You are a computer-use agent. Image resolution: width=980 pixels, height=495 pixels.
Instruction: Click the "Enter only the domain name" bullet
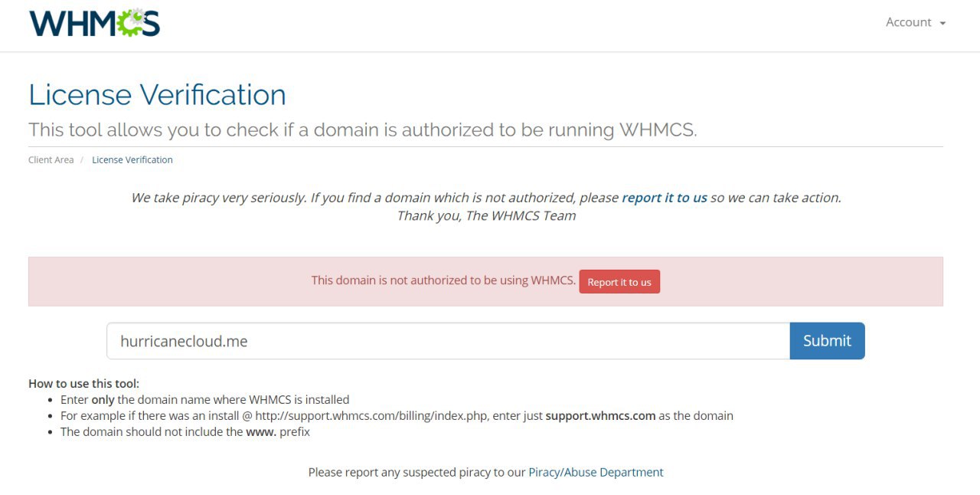204,400
